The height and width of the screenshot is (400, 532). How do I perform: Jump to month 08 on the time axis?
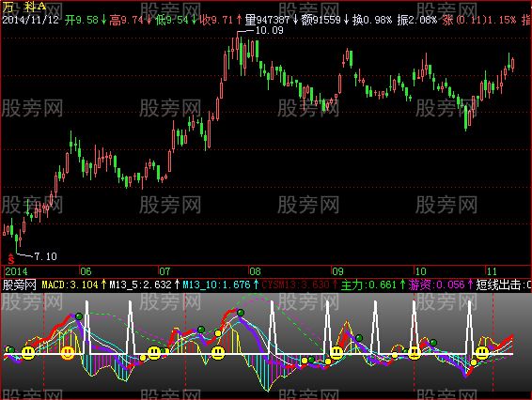click(x=255, y=271)
